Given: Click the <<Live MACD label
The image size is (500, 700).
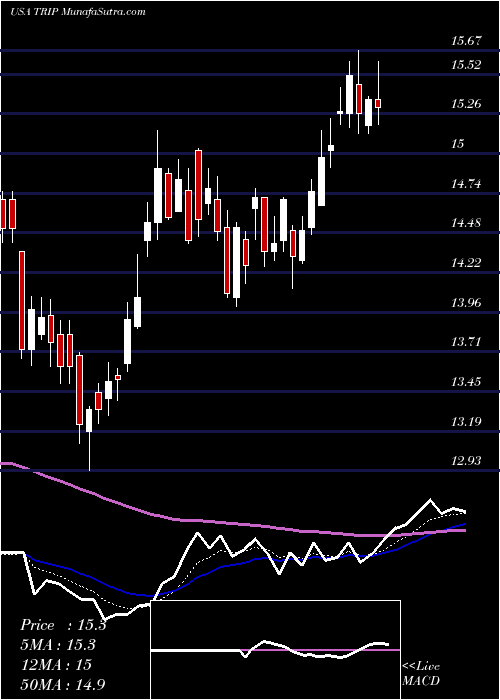Looking at the screenshot, I should (421, 674).
